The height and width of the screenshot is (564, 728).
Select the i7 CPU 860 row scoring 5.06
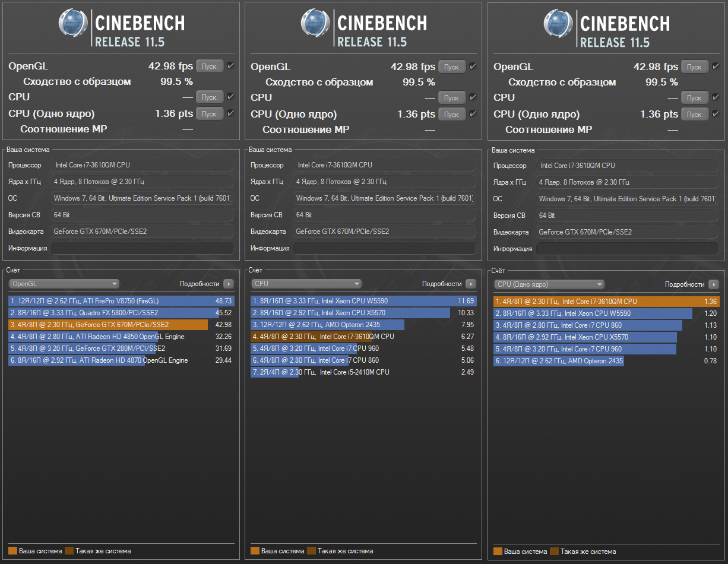pyautogui.click(x=363, y=360)
